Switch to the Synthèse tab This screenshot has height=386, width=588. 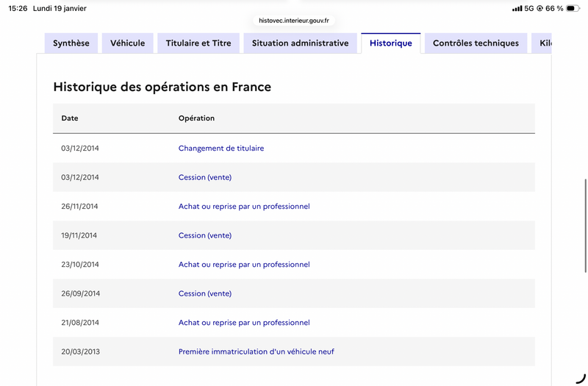(x=71, y=43)
